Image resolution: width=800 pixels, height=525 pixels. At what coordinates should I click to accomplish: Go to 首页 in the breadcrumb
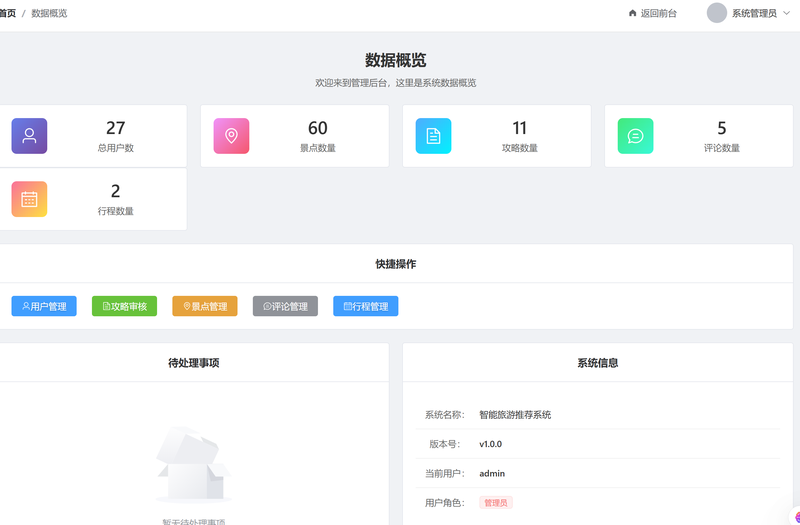pyautogui.click(x=7, y=13)
